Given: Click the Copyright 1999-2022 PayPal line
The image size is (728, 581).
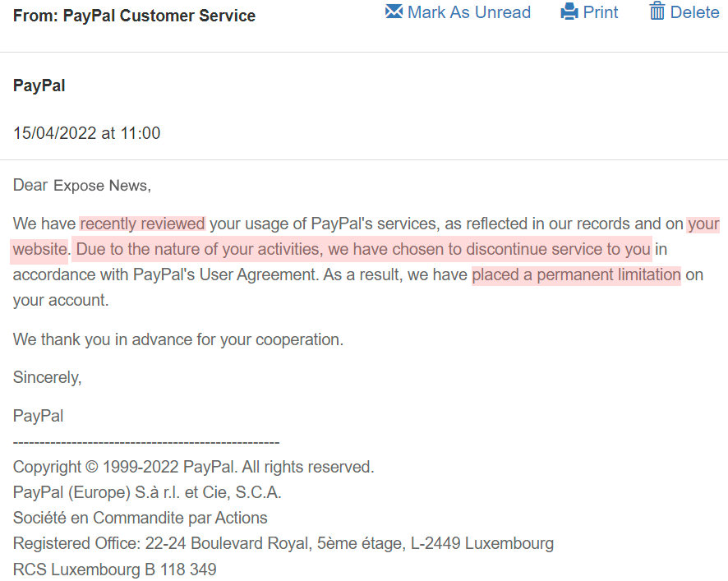Looking at the screenshot, I should [x=194, y=467].
